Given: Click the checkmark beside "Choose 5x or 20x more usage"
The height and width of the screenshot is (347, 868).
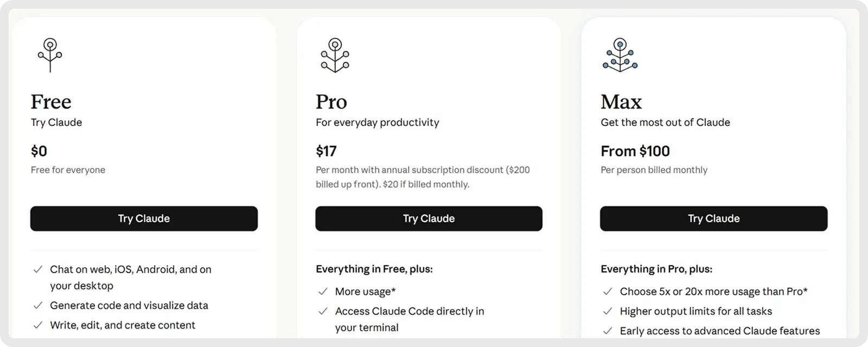Looking at the screenshot, I should (607, 292).
